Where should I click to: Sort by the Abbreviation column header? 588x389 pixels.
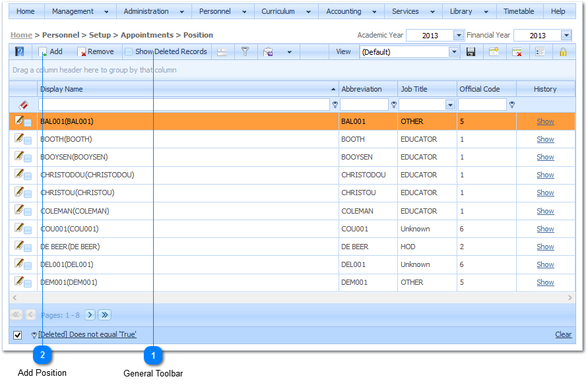[368, 89]
